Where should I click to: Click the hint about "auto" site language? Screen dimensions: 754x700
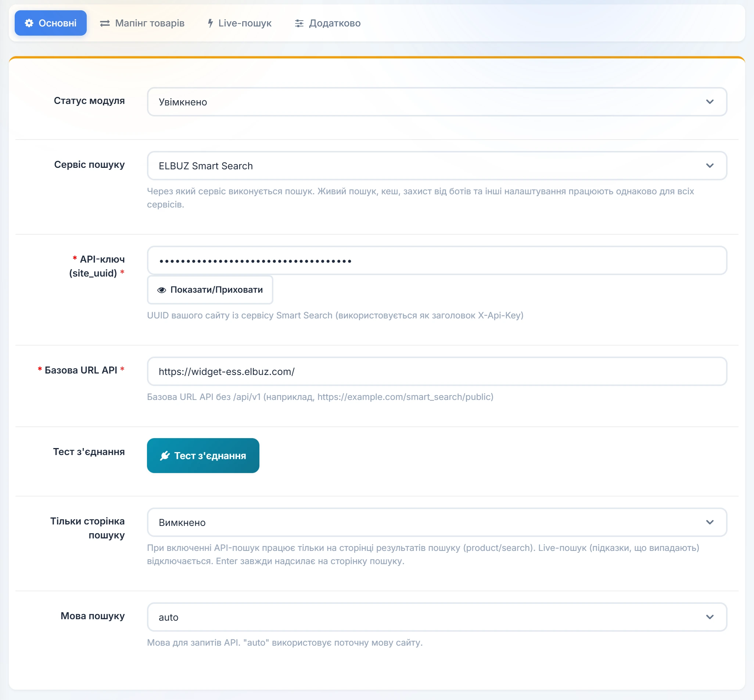click(x=284, y=643)
